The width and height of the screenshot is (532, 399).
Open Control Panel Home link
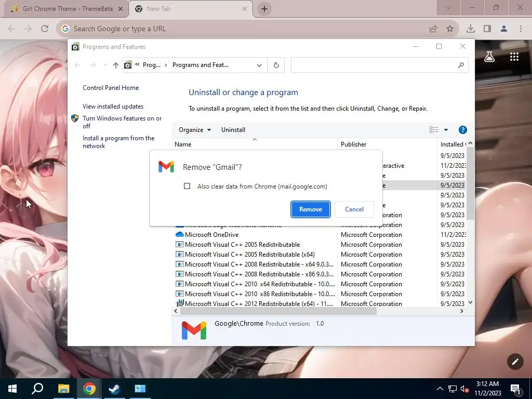(111, 88)
